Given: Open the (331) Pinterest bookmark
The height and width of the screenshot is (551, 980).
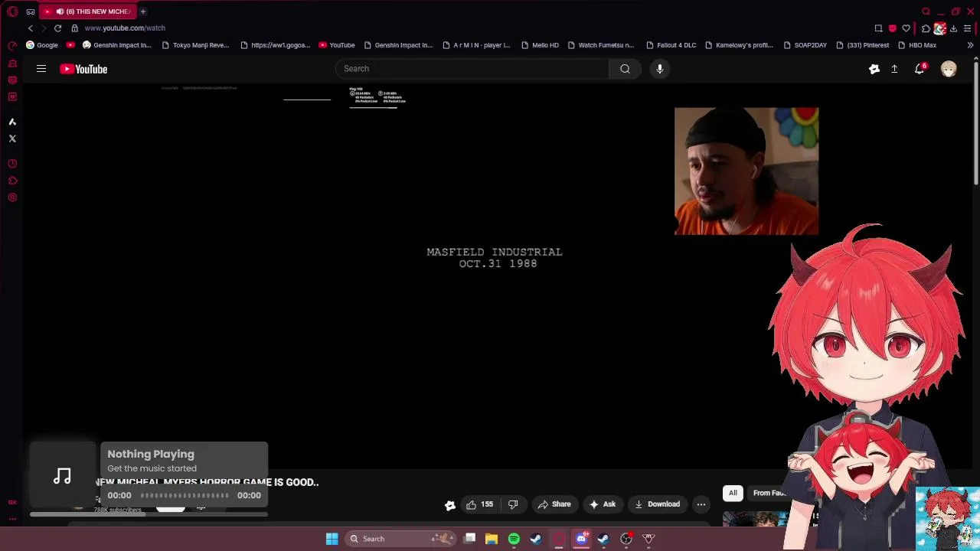Looking at the screenshot, I should pos(863,45).
